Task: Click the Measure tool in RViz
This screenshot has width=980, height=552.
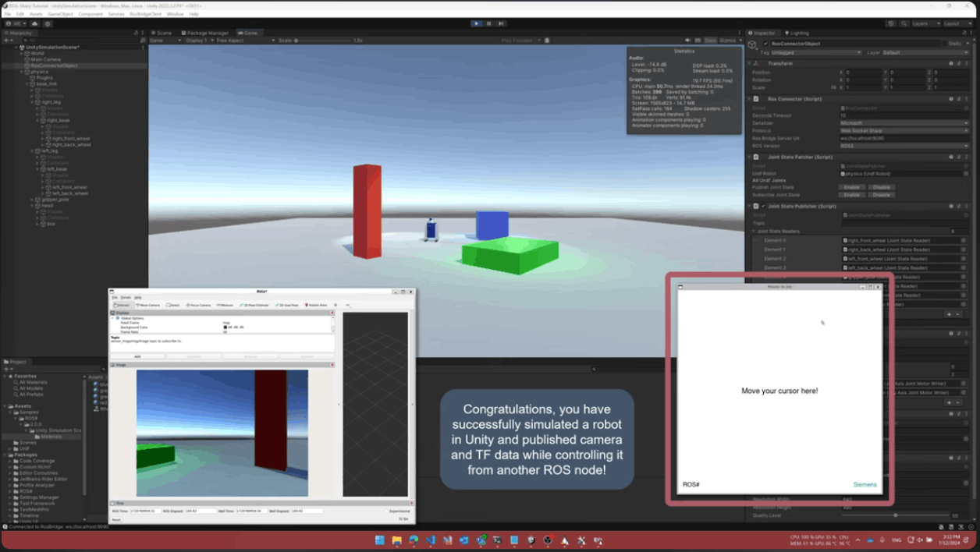Action: tap(225, 305)
